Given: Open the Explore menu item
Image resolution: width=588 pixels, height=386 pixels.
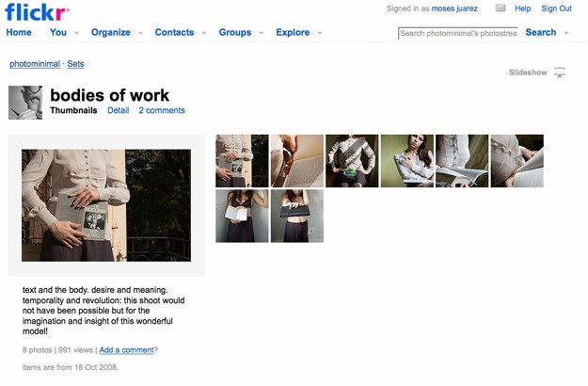Looking at the screenshot, I should [x=293, y=32].
